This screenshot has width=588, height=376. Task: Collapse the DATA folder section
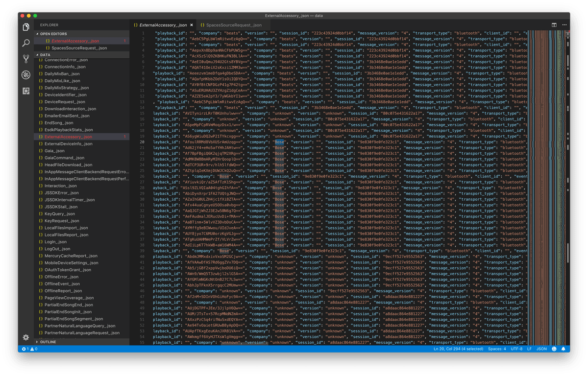(45, 55)
